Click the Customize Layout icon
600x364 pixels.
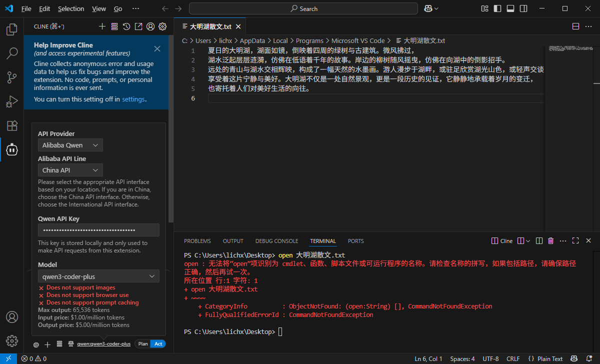click(484, 8)
